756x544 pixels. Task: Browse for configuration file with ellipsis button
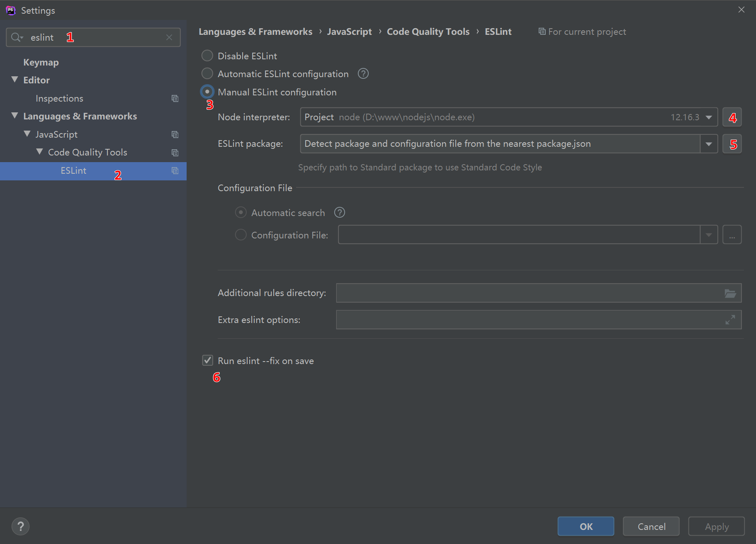pos(732,235)
